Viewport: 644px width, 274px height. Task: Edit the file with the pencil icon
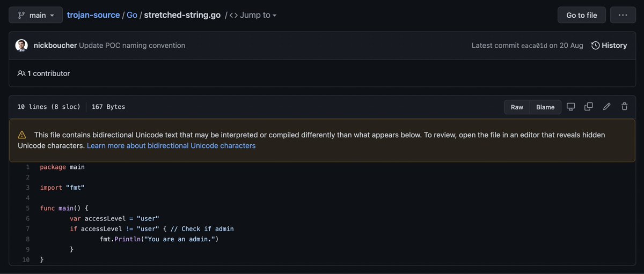(607, 107)
